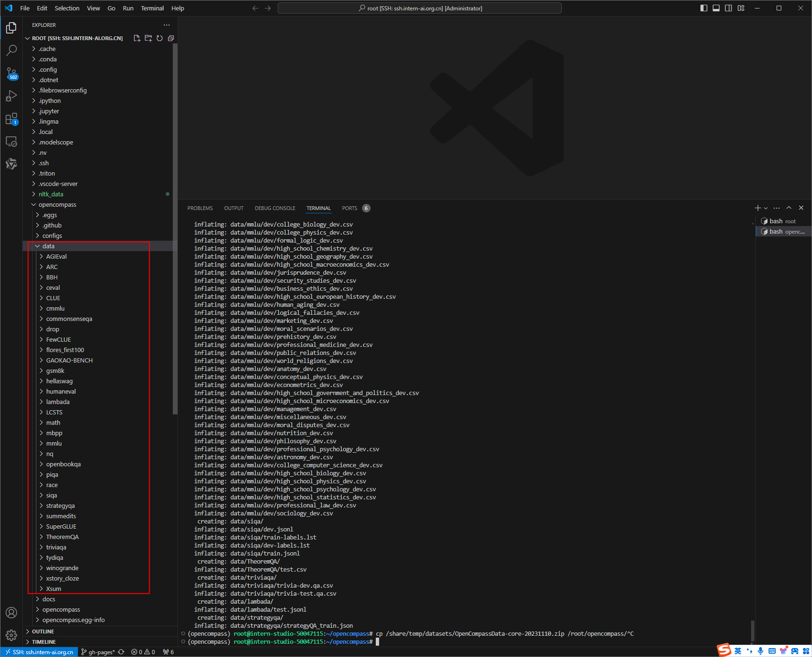Expand the OUTLINE section

point(100,632)
